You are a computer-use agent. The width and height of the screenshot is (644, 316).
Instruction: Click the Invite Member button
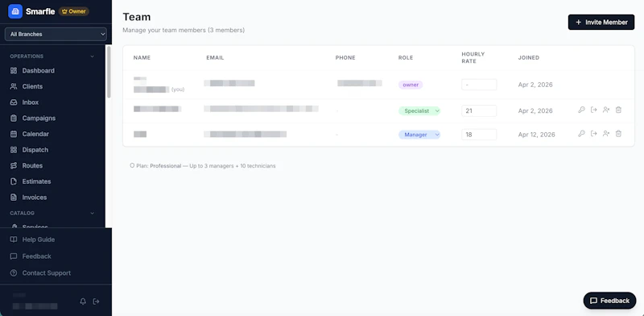601,23
